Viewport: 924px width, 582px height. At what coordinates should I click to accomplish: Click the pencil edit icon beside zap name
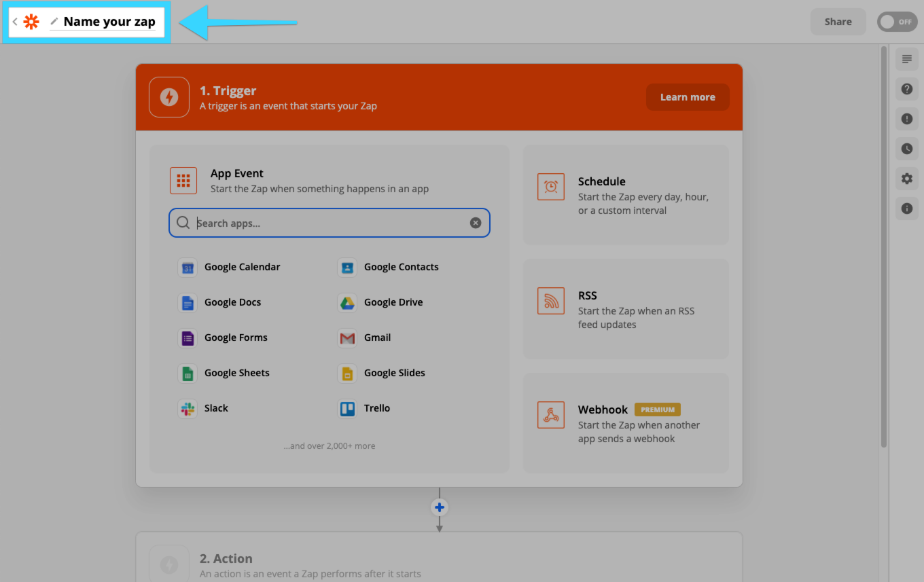(54, 22)
